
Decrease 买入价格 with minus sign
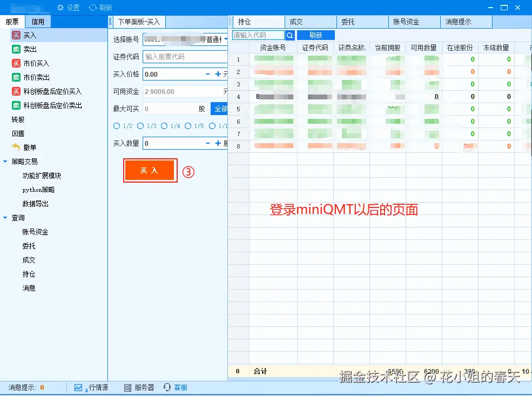(x=207, y=74)
